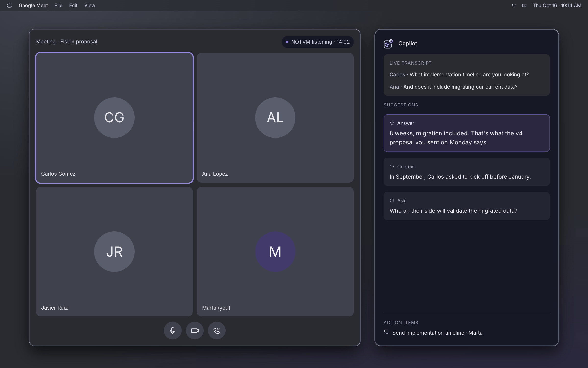Screen dimensions: 588x368
Task: Click the SUGGESTIONS heading
Action: tap(401, 105)
